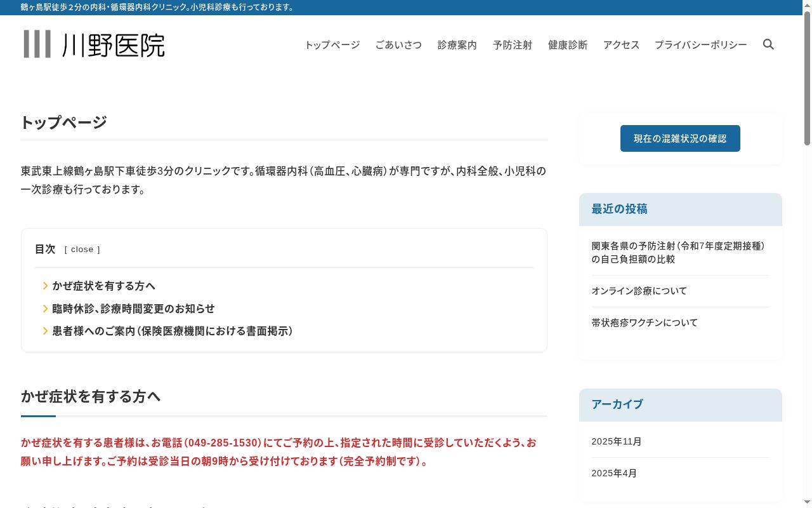The width and height of the screenshot is (812, 508).
Task: Click the 目次 label in the contents box
Action: (x=45, y=249)
